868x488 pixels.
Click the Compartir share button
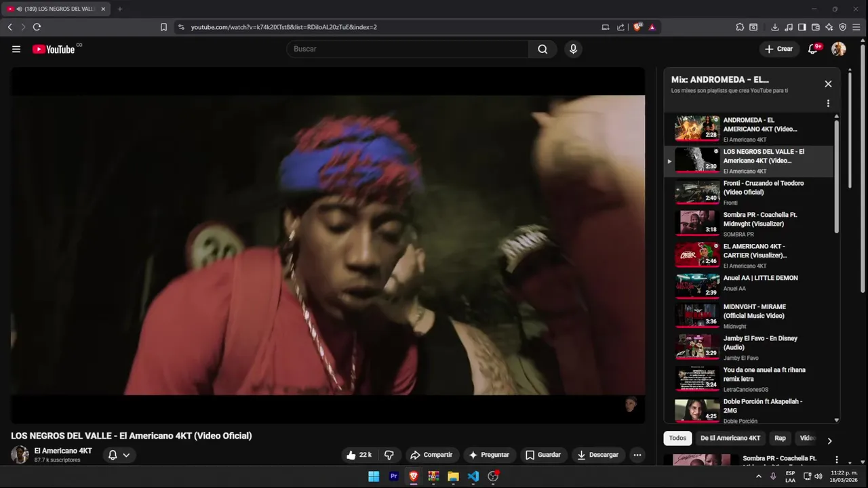[432, 455]
